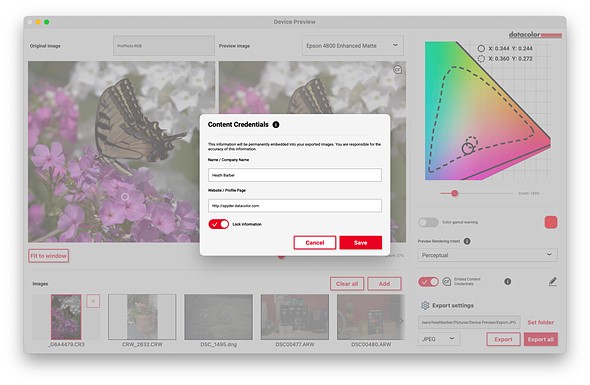Save the Content Credentials information
590x385 pixels.
point(360,243)
